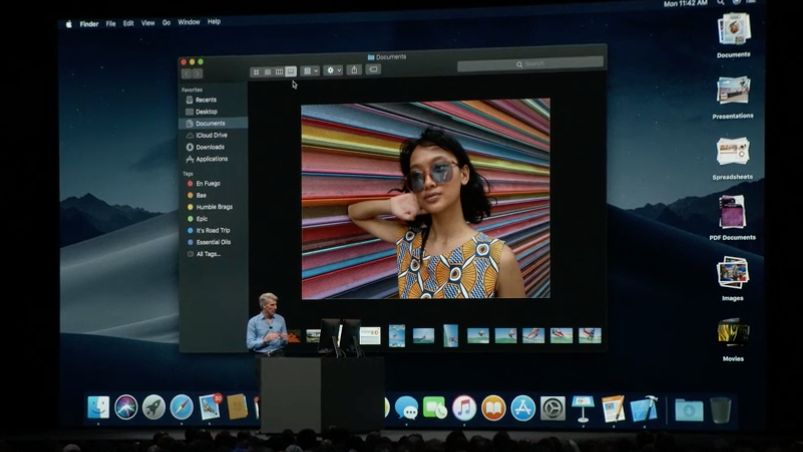Select the gallery view button
This screenshot has height=452, width=803.
[x=291, y=71]
